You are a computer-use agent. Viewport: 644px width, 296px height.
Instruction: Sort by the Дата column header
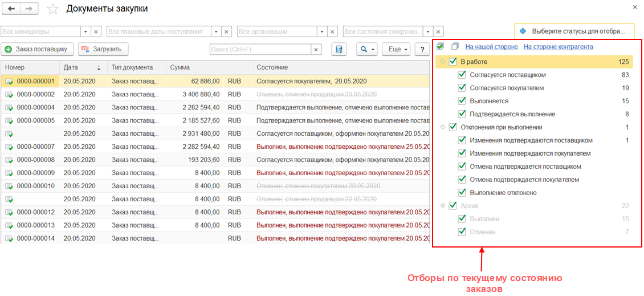[x=83, y=67]
